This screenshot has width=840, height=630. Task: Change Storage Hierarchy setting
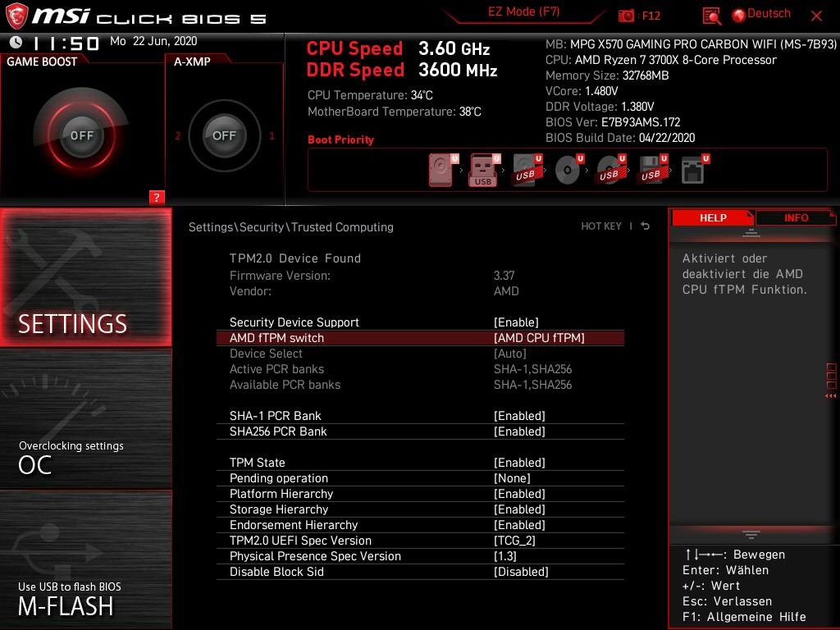pos(420,509)
